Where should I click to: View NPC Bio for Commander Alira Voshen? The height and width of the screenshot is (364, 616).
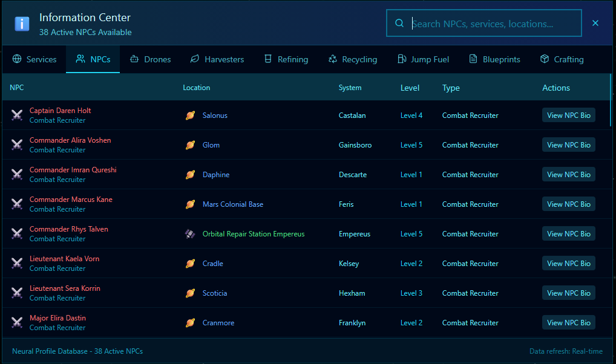point(568,145)
